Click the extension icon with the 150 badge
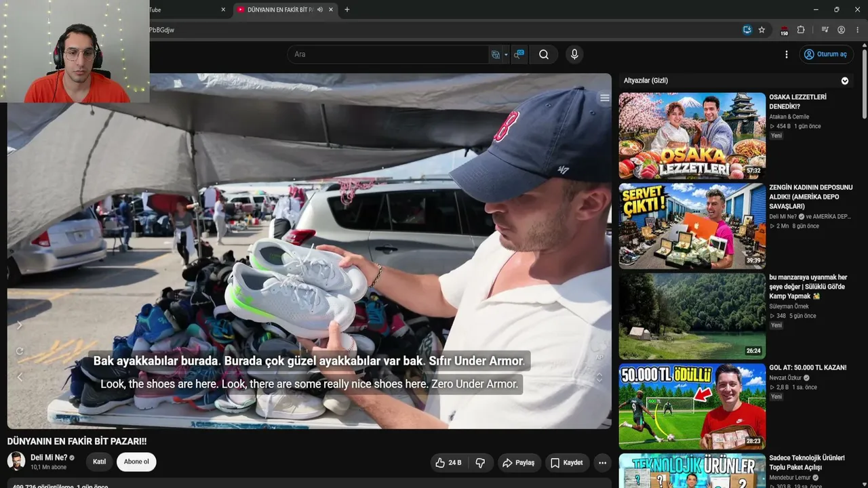The width and height of the screenshot is (868, 488). pyautogui.click(x=784, y=30)
